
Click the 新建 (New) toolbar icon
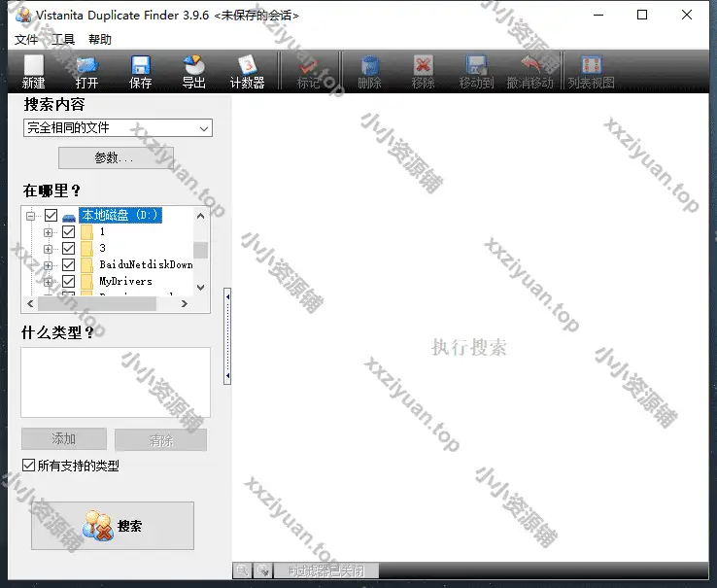[x=34, y=73]
